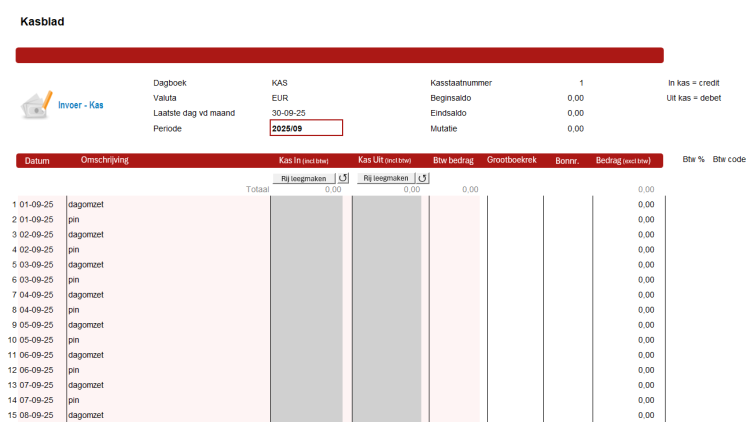
Task: Click the Kasstaatnummer value 1
Action: click(580, 83)
